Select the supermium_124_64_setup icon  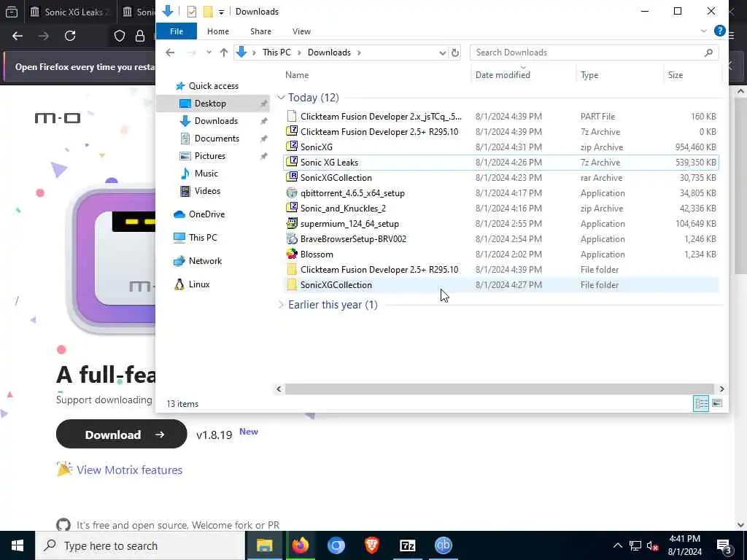tap(292, 223)
